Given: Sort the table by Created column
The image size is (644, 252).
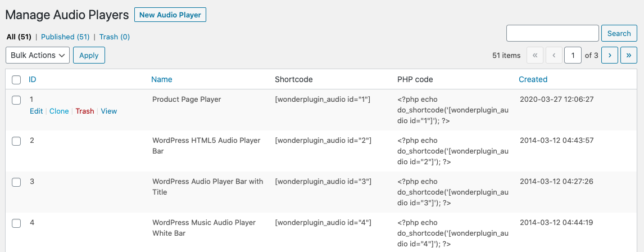Looking at the screenshot, I should pos(533,79).
